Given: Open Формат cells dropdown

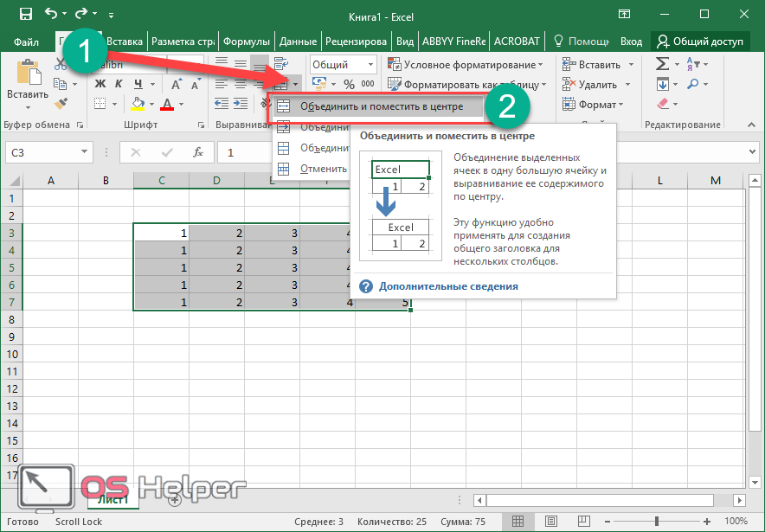Looking at the screenshot, I should tap(593, 105).
